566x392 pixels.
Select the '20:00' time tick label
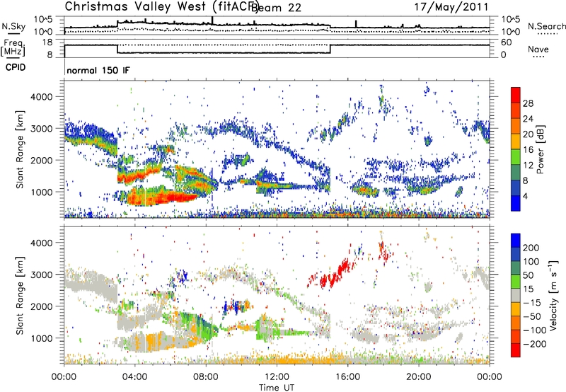pos(418,377)
